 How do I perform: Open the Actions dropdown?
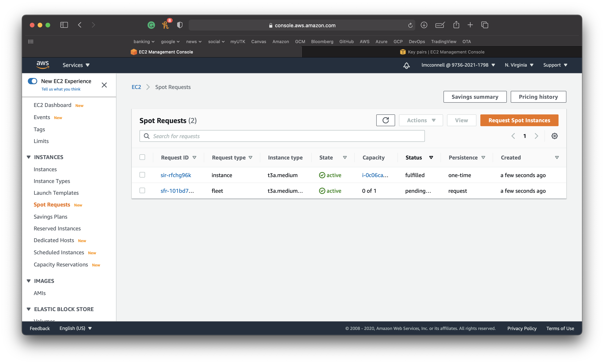point(421,120)
